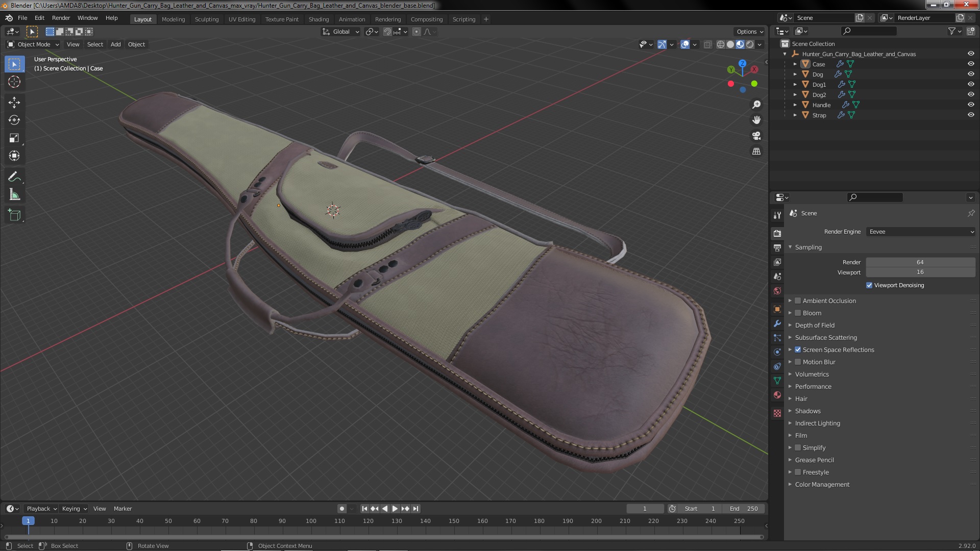Screen dimensions: 980x551
Task: Open the Global transform orientation dropdown
Action: tap(340, 32)
